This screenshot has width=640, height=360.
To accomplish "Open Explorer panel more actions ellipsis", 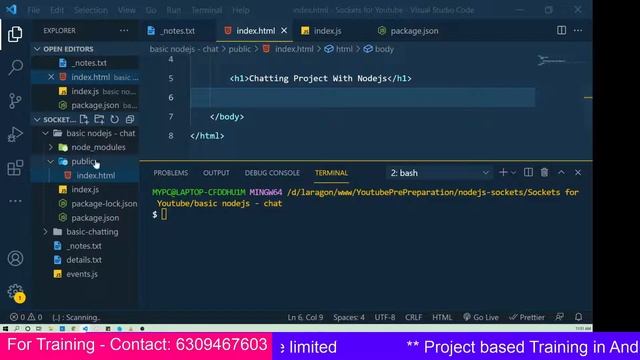I will (x=124, y=31).
